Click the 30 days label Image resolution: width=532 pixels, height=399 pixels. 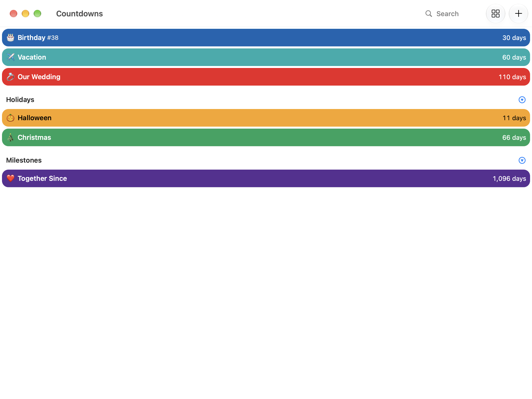coord(514,38)
